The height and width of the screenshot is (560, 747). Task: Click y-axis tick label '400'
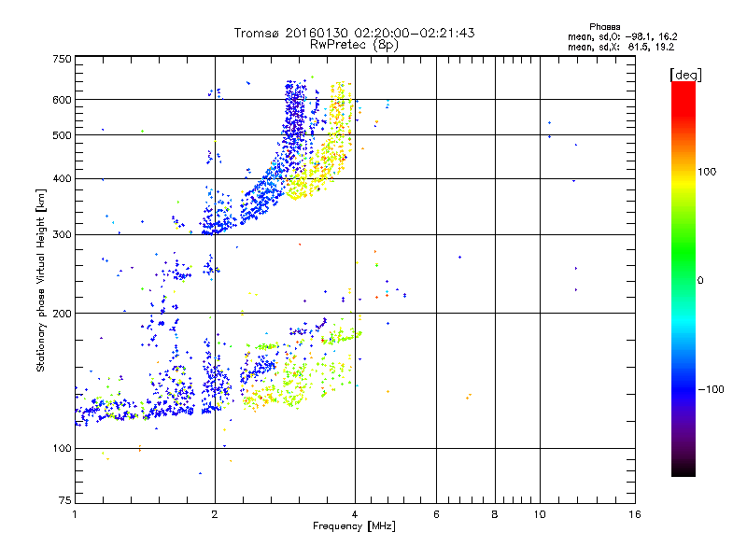tap(62, 178)
